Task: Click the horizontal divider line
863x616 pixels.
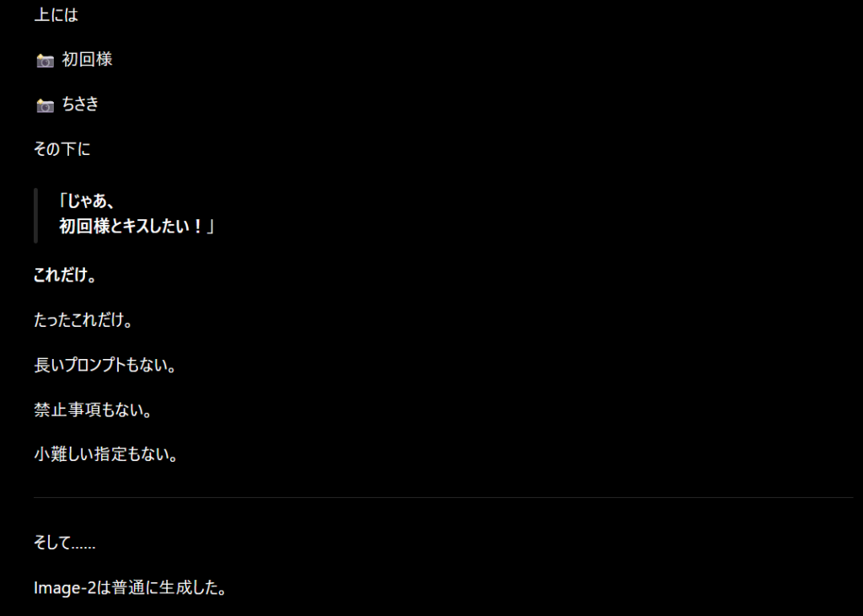Action: coord(443,498)
